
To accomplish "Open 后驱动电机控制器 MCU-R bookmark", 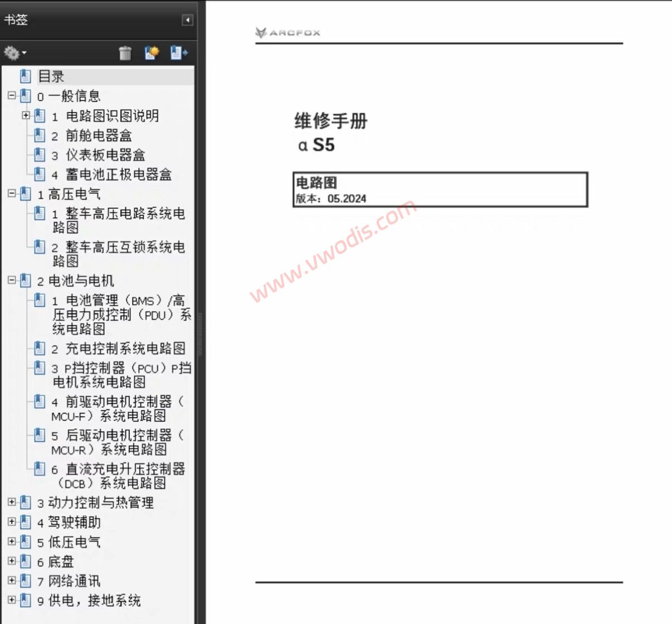I will (x=118, y=442).
